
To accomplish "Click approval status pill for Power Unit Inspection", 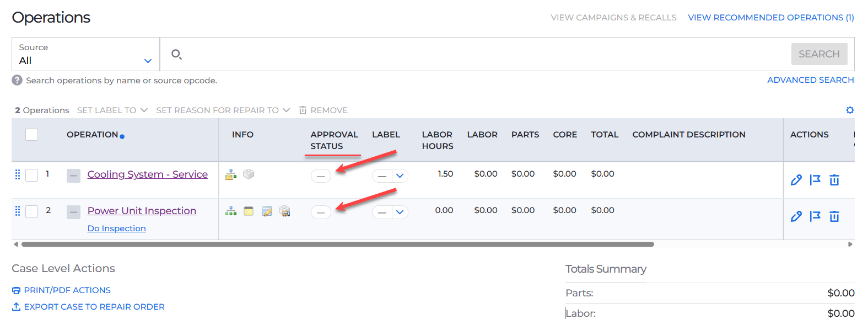I will pyautogui.click(x=321, y=213).
